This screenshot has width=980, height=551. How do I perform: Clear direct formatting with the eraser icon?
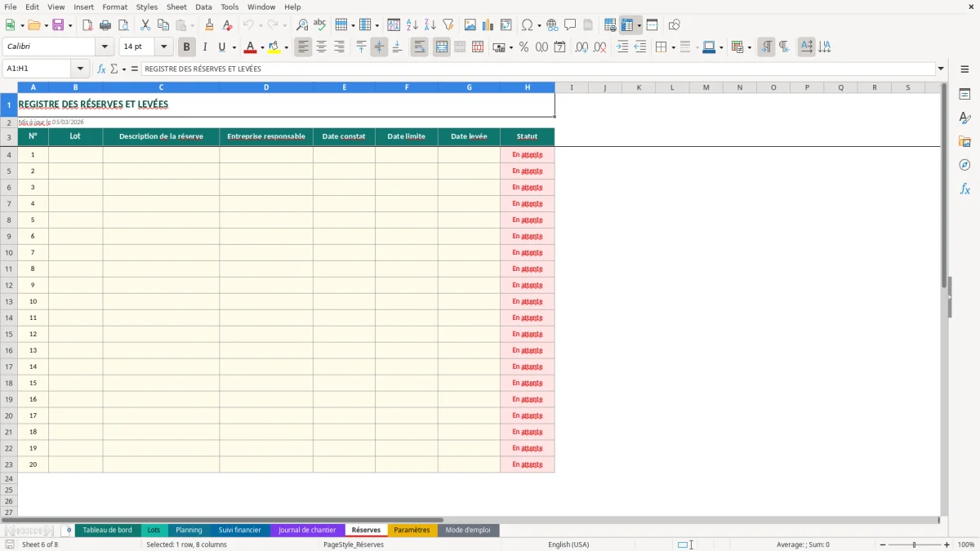click(x=228, y=25)
